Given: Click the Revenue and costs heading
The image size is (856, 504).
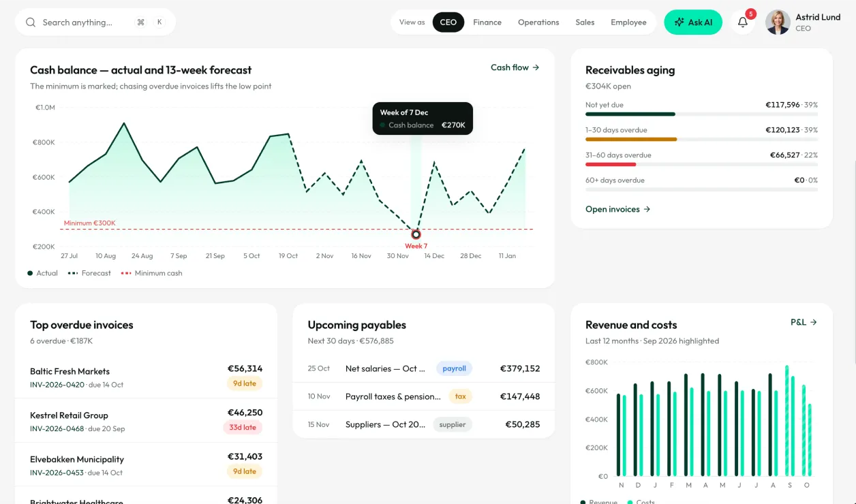Looking at the screenshot, I should pos(631,325).
